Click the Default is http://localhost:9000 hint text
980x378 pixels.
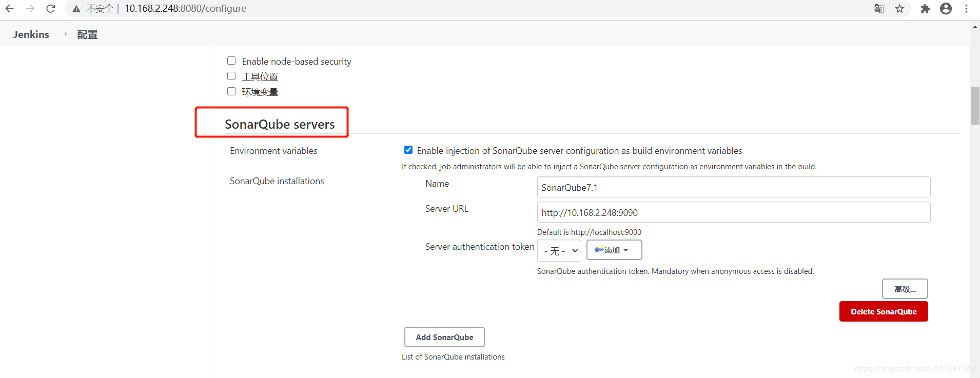[589, 232]
